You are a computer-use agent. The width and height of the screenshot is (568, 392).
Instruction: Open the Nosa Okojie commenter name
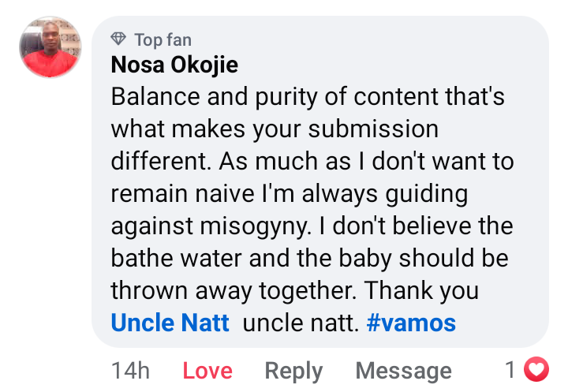coord(174,65)
